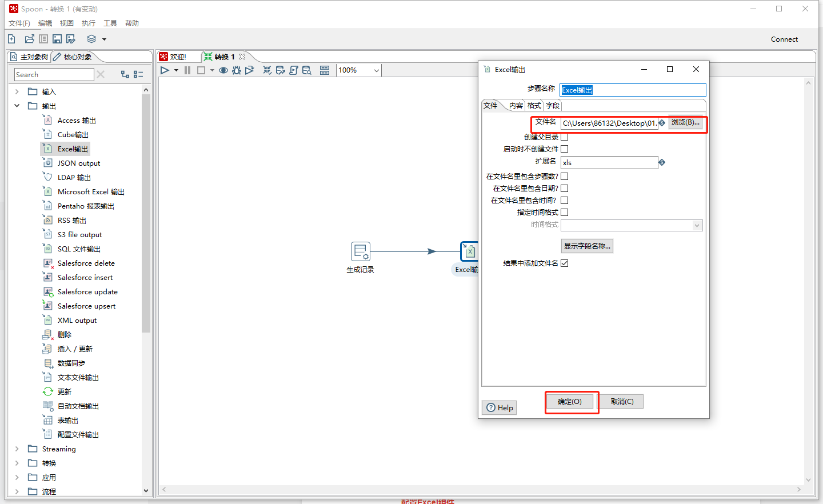The width and height of the screenshot is (823, 504).
Task: Uncheck 结果中添加文件名
Action: [565, 263]
